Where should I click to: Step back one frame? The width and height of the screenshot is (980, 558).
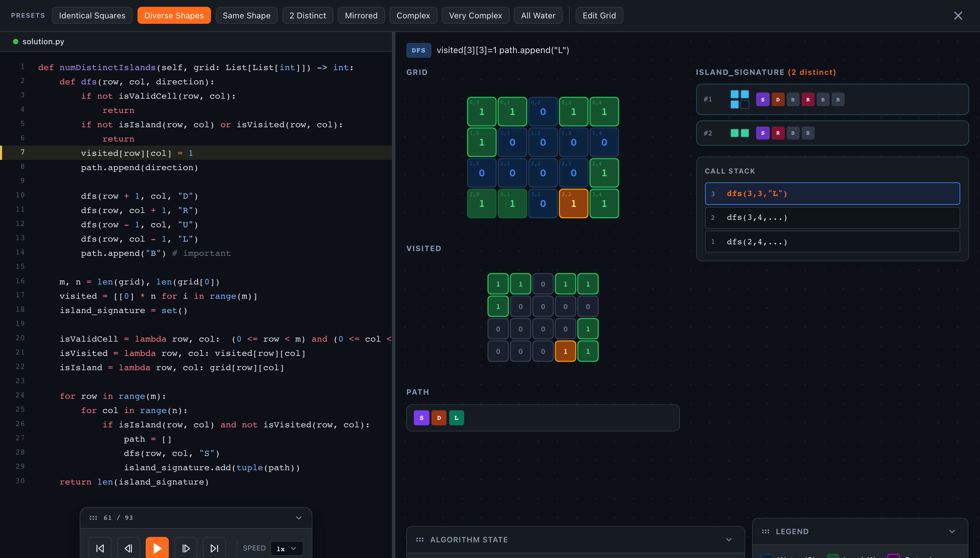[128, 548]
